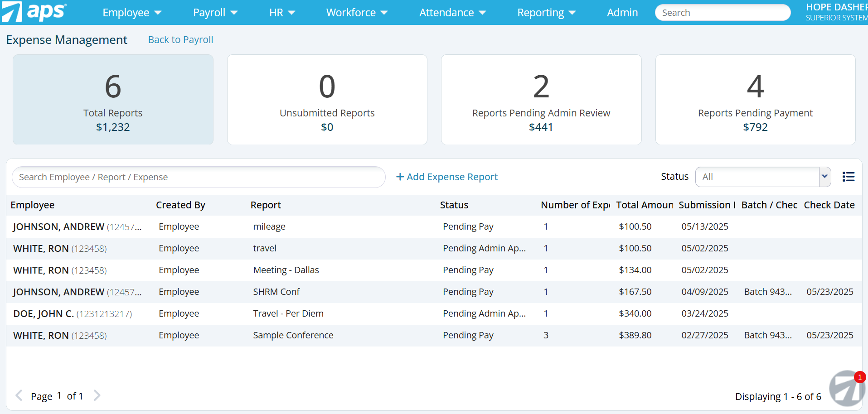Expand the Status filter dropdown
Viewport: 868px width, 414px height.
click(824, 177)
